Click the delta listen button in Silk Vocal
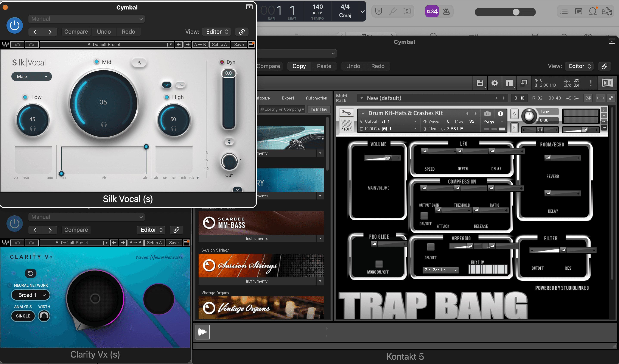This screenshot has width=619, height=364. pyautogui.click(x=139, y=63)
